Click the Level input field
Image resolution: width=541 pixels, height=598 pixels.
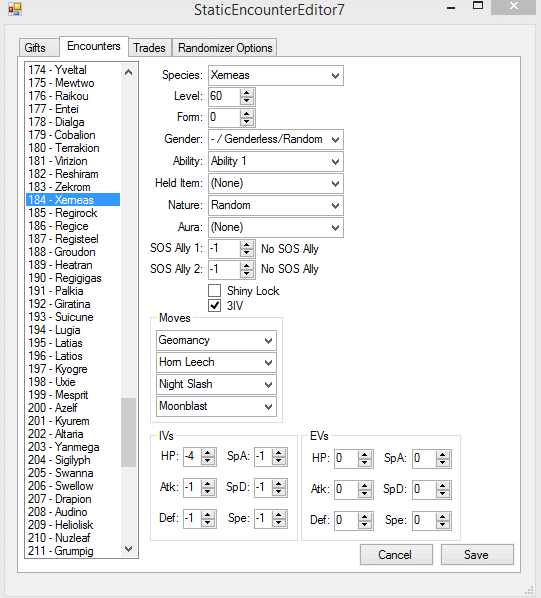tap(225, 96)
